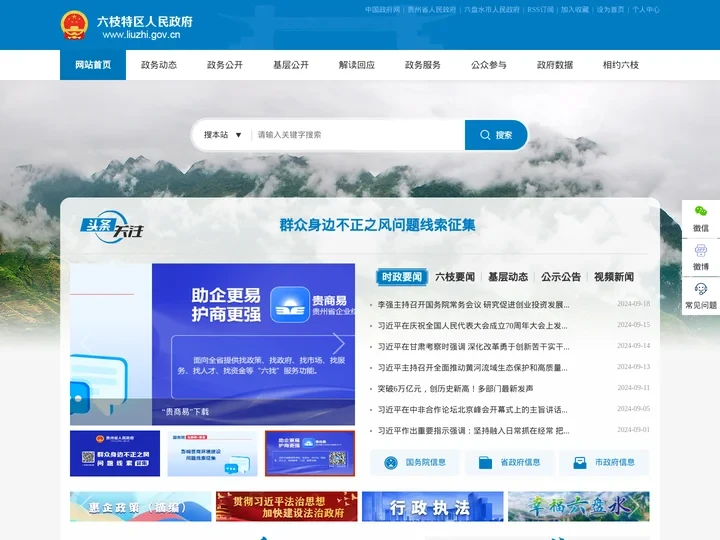Open the 政府数据 nav menu

tap(555, 65)
